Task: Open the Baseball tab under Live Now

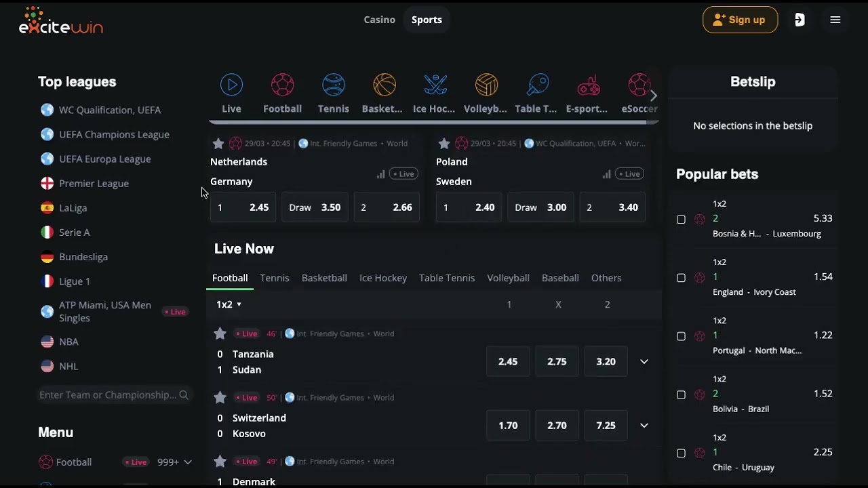Action: (x=560, y=278)
